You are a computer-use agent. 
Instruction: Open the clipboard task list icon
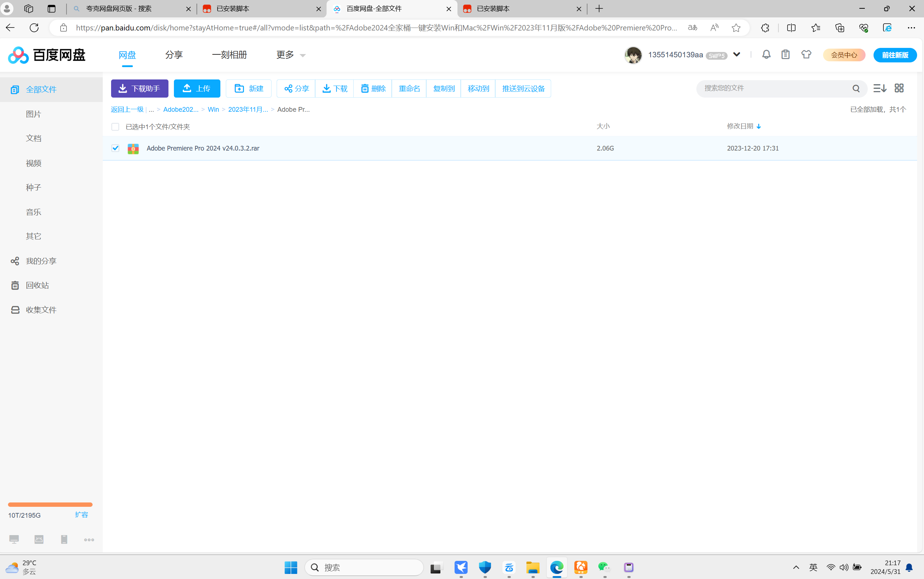[x=785, y=55]
